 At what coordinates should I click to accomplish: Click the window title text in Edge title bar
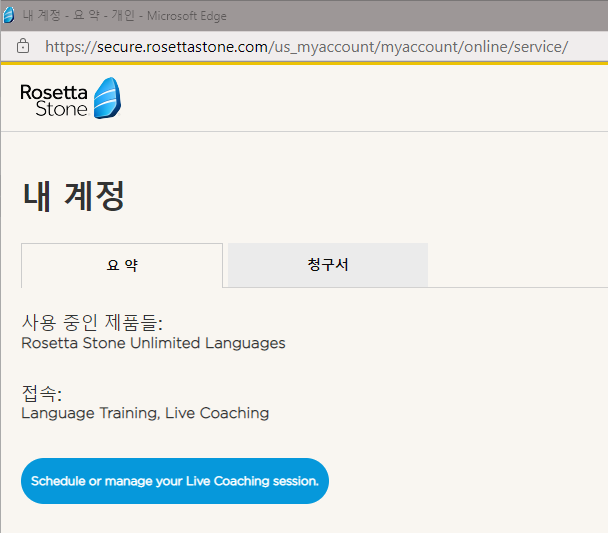(124, 16)
